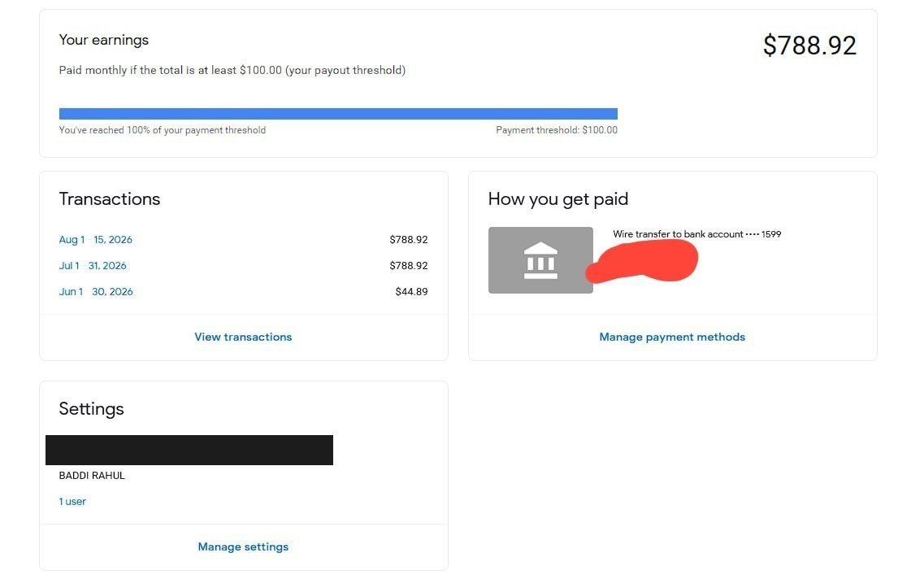Screen dimensions: 924x588
Task: Open the Aug 1 – 15, 2026 transaction
Action: (95, 239)
